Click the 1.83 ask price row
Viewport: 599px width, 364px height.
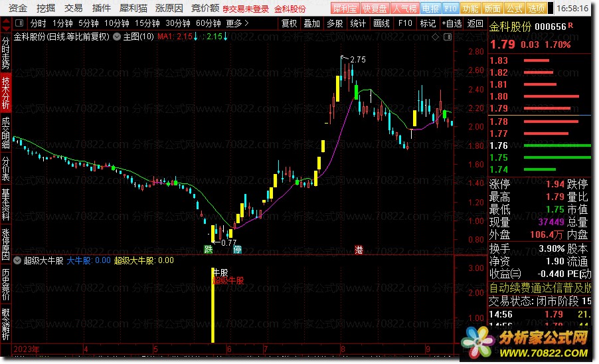539,60
